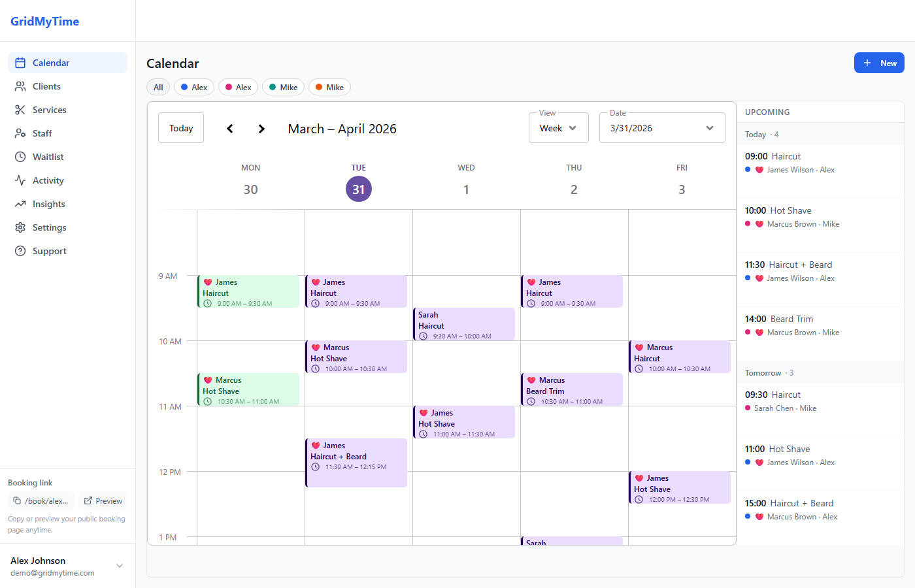This screenshot has height=588, width=915.
Task: Preview the public booking page
Action: click(x=103, y=500)
